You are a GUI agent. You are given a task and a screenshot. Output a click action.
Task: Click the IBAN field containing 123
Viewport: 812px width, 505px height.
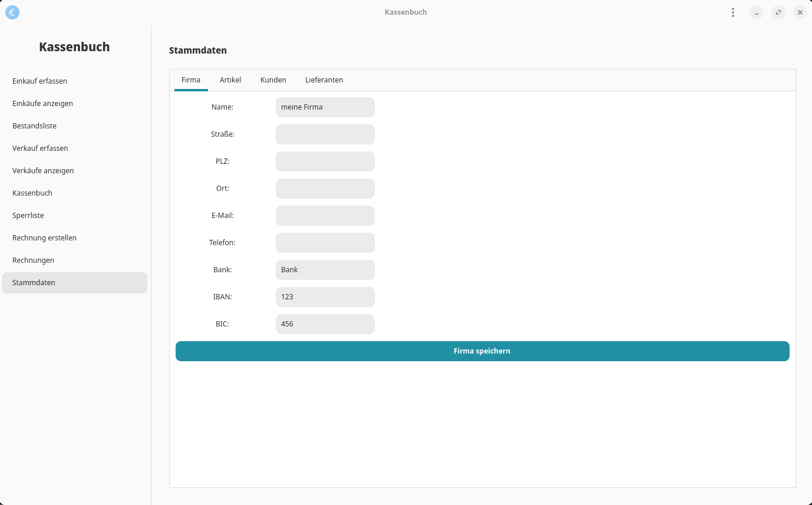pos(325,297)
